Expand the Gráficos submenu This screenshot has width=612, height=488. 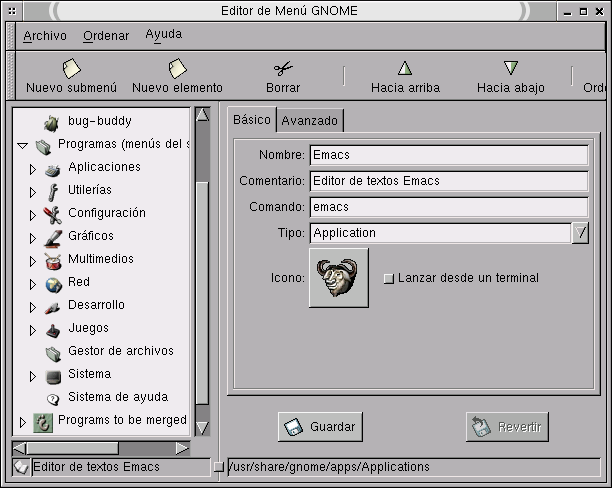click(33, 239)
